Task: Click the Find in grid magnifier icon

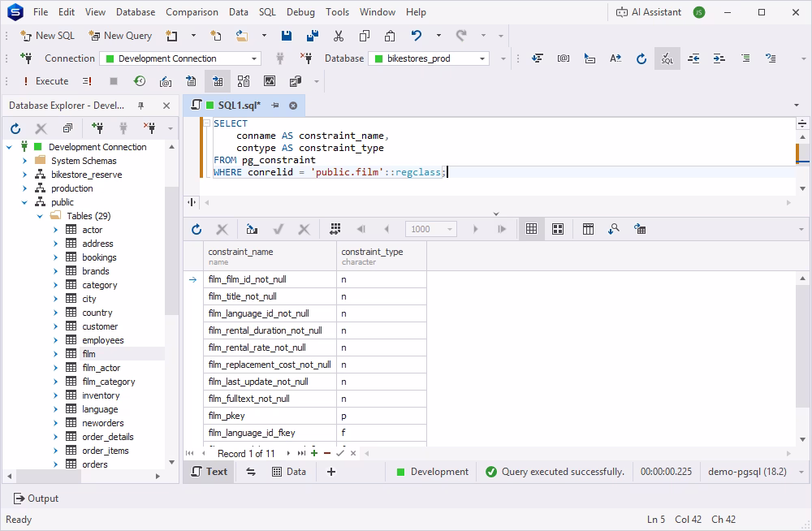Action: pyautogui.click(x=614, y=229)
